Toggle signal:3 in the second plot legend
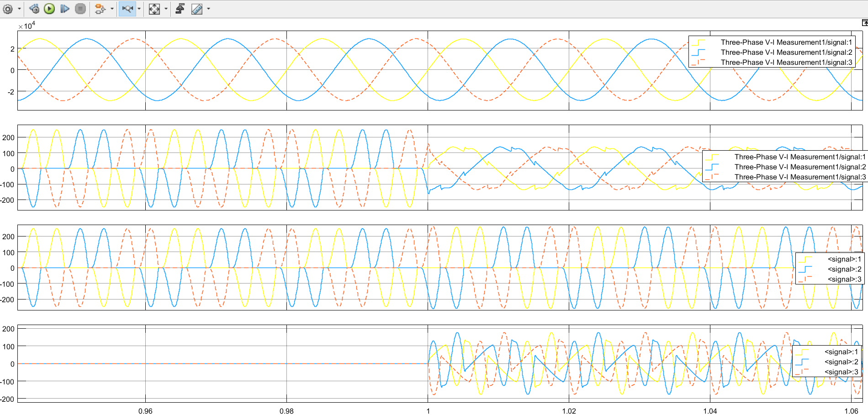The image size is (868, 415). click(x=800, y=177)
